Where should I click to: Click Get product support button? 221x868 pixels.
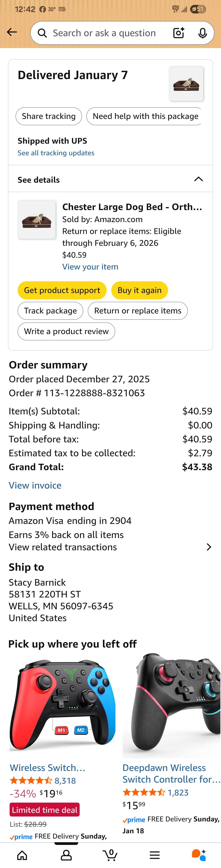62,290
